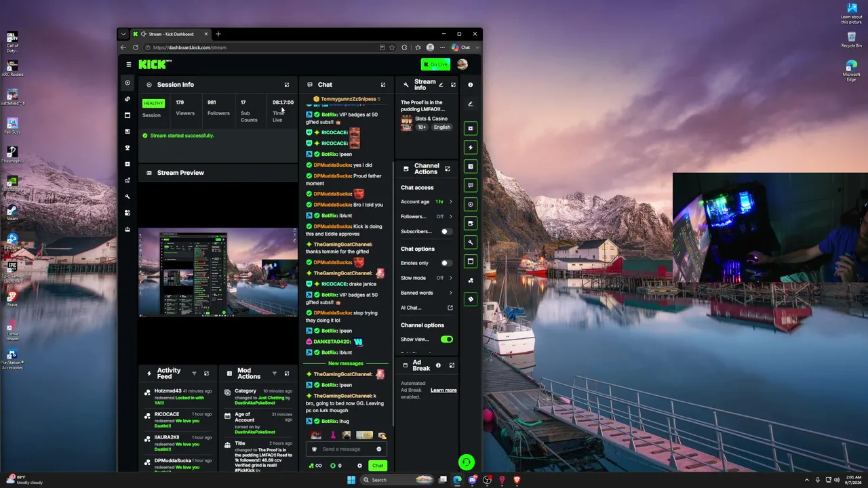Pop out the Chat panel
Image resolution: width=868 pixels, height=488 pixels.
pos(383,85)
